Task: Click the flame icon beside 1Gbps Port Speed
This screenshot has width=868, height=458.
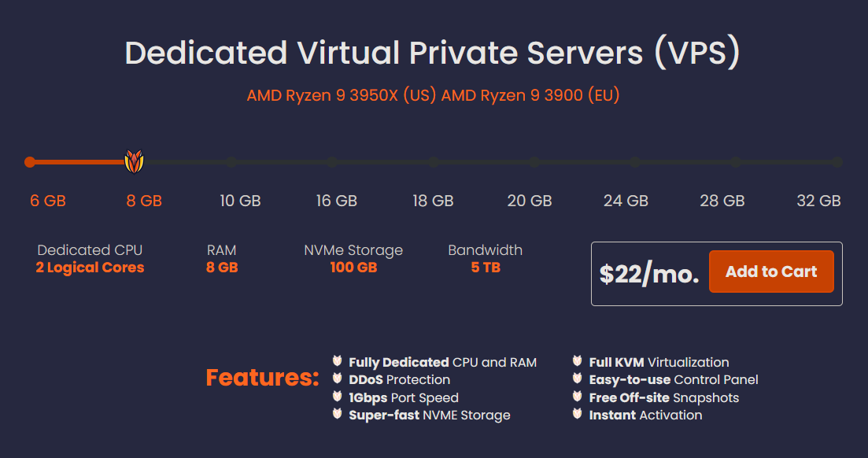Action: point(336,397)
